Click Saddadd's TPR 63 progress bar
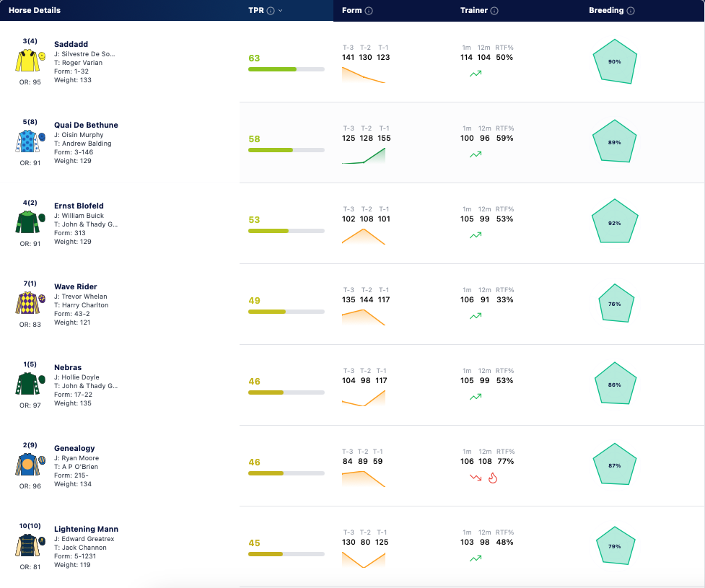Screen dimensions: 705x588 (286, 69)
